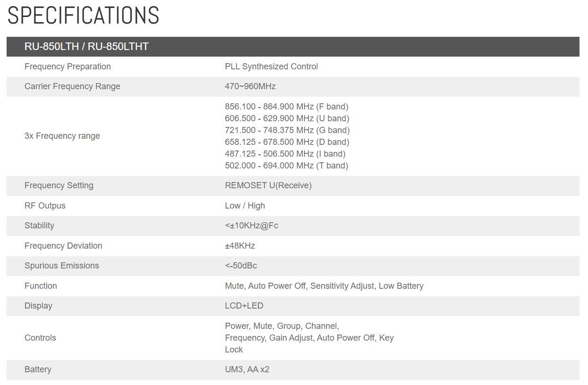Click the F band frequency line

[x=286, y=107]
